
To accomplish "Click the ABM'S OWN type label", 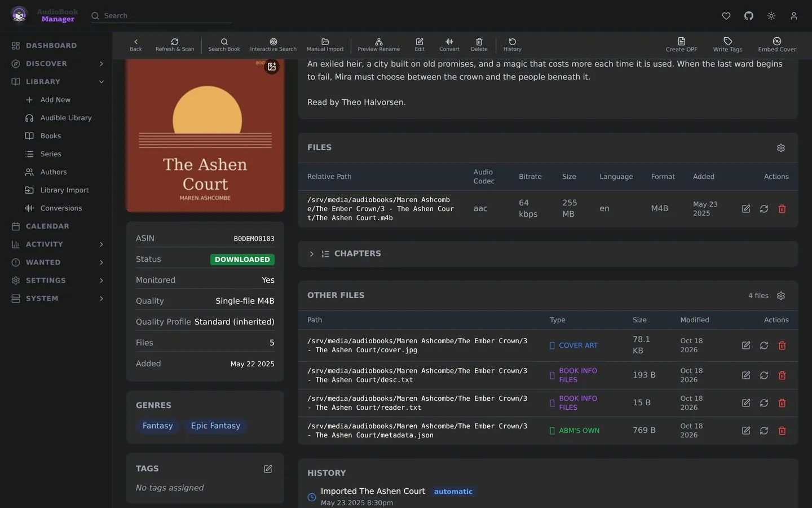I will pyautogui.click(x=579, y=431).
